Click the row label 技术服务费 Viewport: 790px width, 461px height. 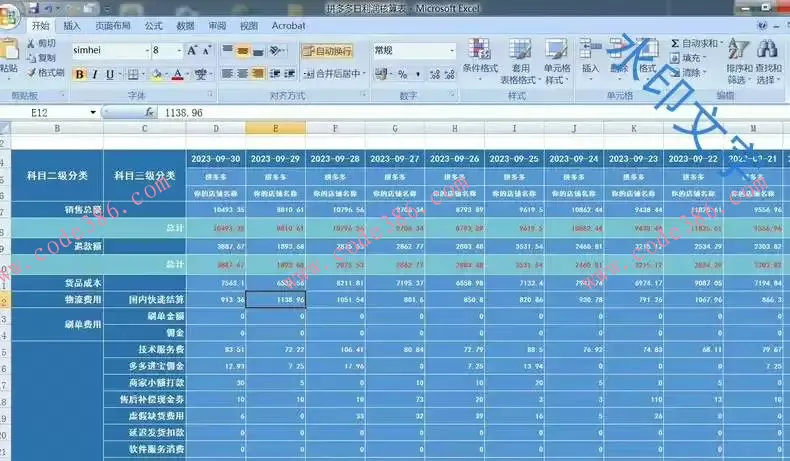point(161,349)
